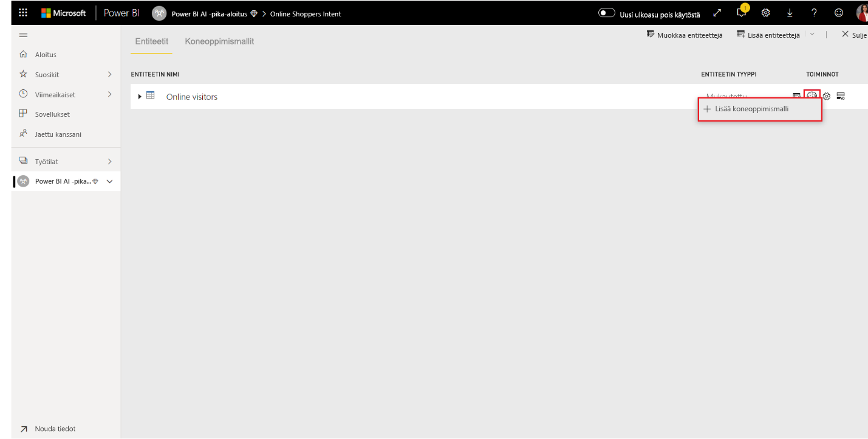Click ENTITEETIN NIMI column header
Viewport: 868px width, 439px height.
[x=155, y=74]
